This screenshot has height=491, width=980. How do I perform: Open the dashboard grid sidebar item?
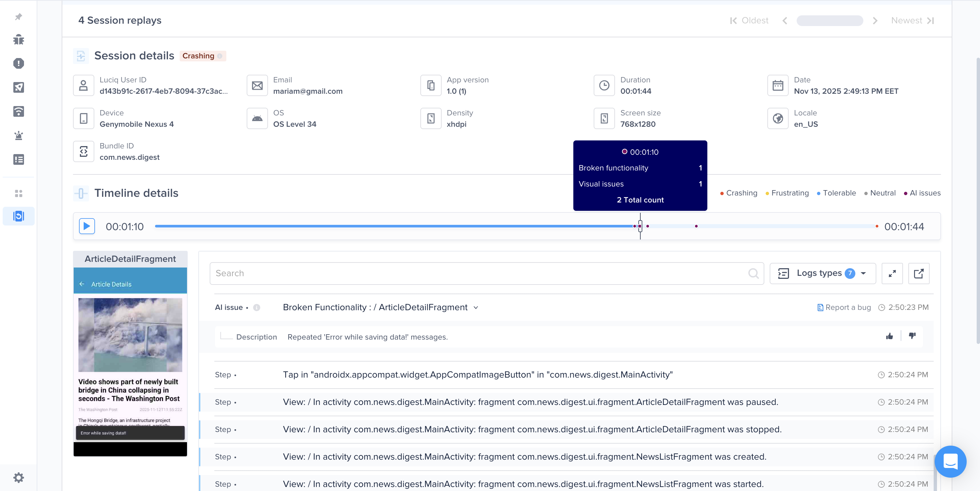point(18,193)
